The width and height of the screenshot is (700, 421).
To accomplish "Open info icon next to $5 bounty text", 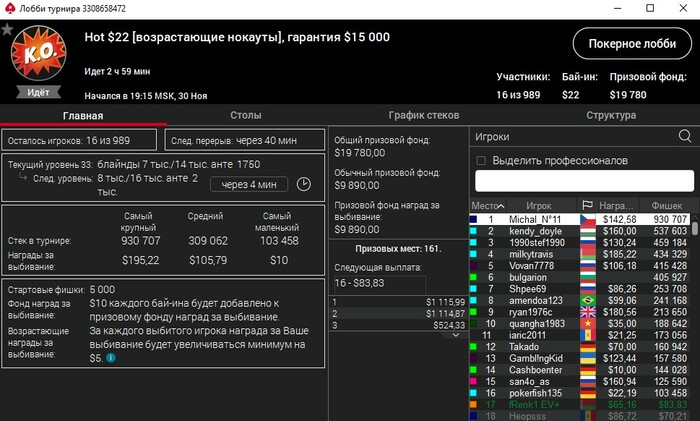I will (x=111, y=358).
